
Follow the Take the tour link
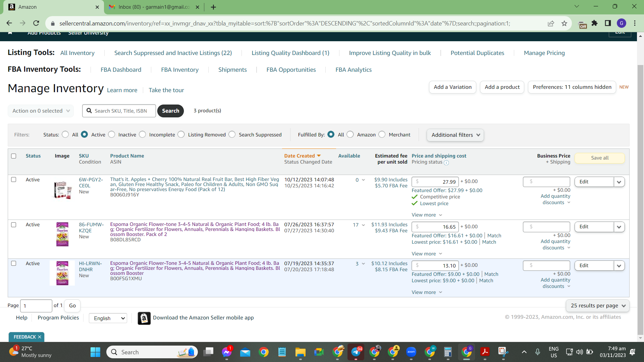(166, 90)
